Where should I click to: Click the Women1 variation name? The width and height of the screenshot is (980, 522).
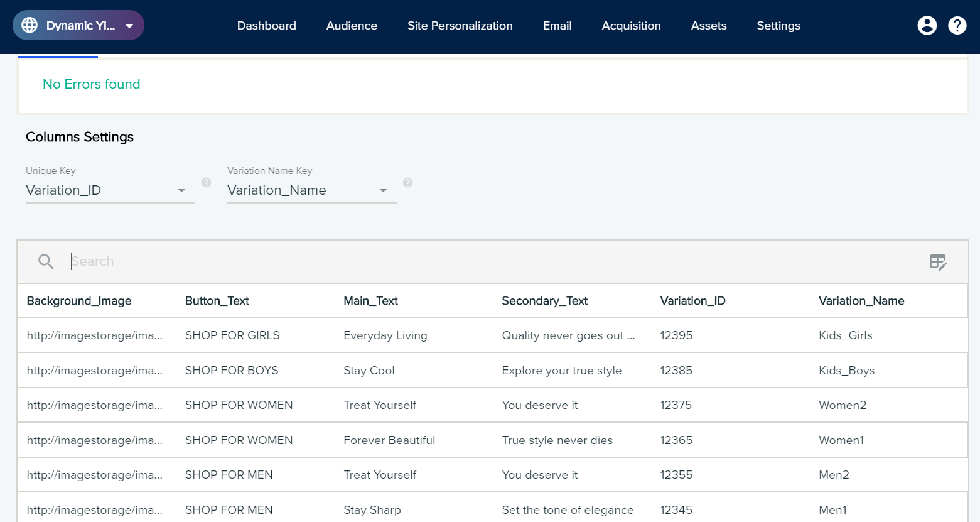(x=841, y=440)
